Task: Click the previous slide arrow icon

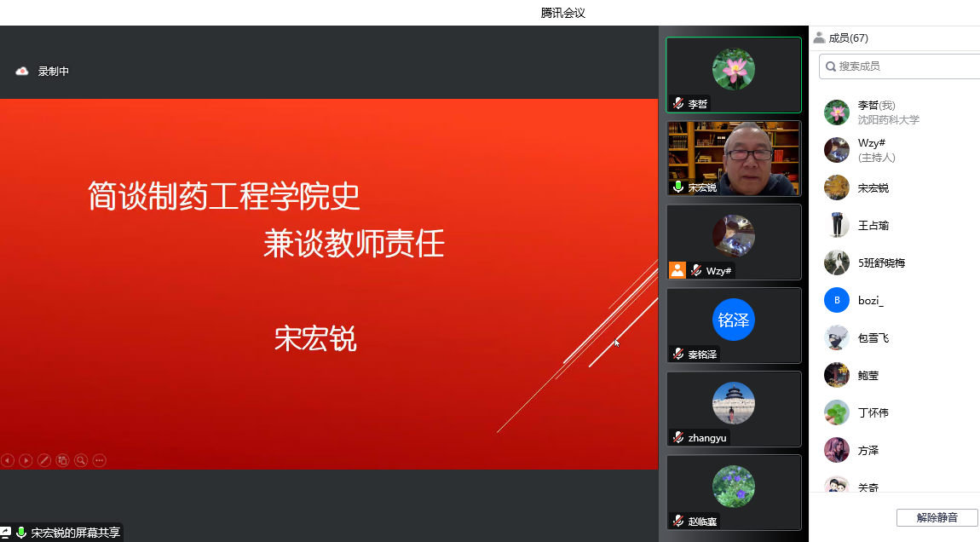Action: [8, 460]
